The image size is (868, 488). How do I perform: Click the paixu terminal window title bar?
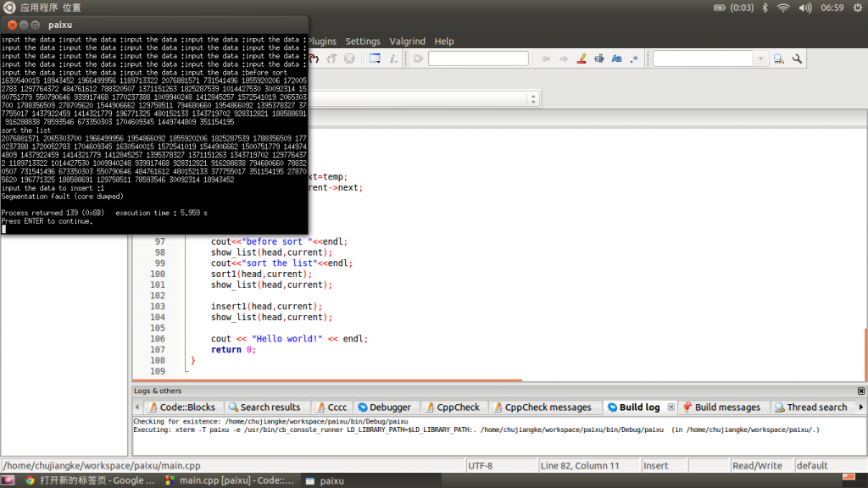point(154,25)
